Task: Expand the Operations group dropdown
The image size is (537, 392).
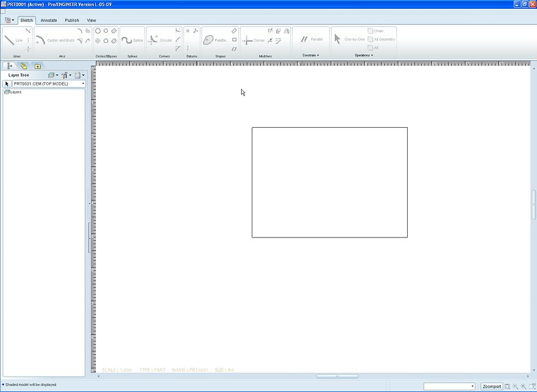Action: pyautogui.click(x=364, y=55)
